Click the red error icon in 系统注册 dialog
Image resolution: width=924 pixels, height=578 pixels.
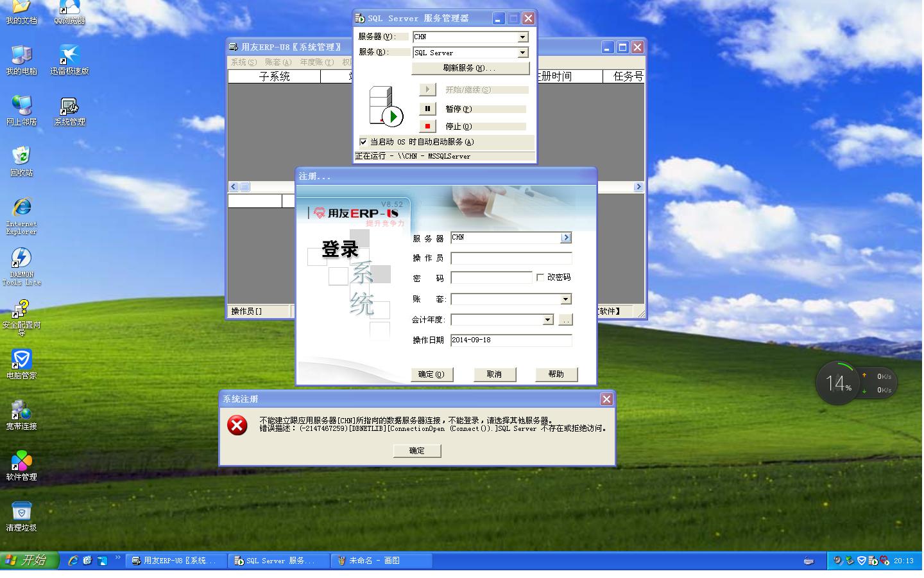(237, 425)
